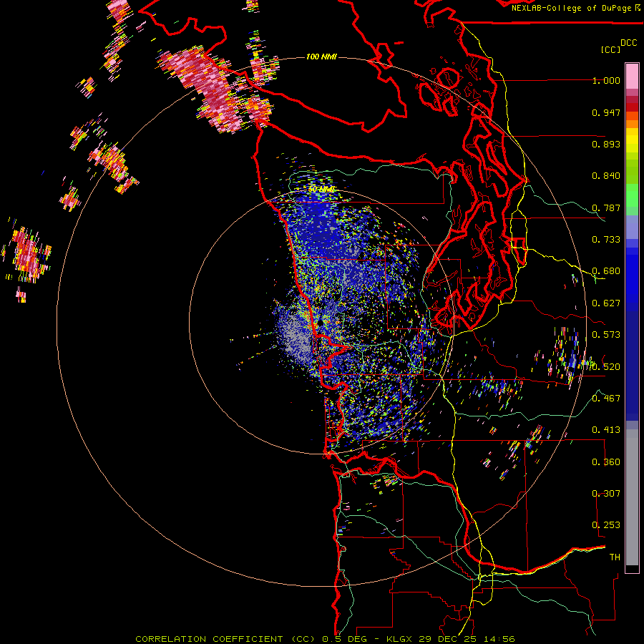Click the 0.893 scale value
This screenshot has height=644, width=644.
tap(606, 144)
